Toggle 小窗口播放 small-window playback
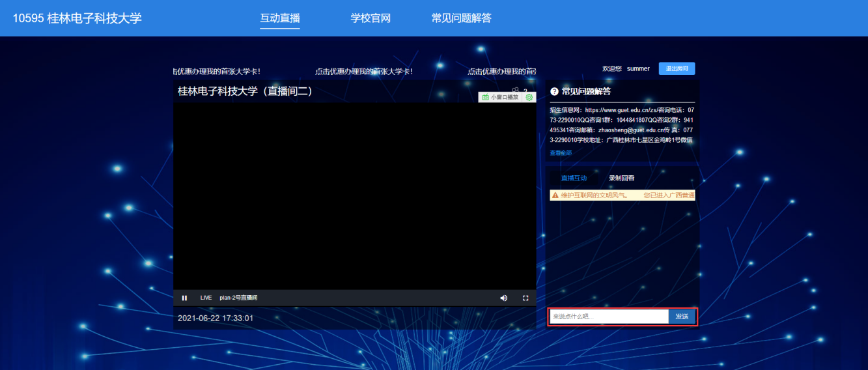The width and height of the screenshot is (868, 370). (504, 97)
